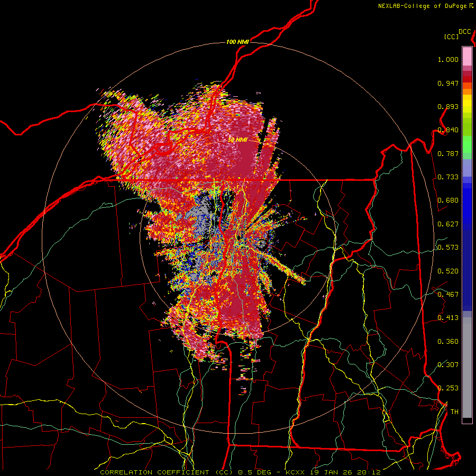Select the 0.253 scale value

(x=448, y=388)
